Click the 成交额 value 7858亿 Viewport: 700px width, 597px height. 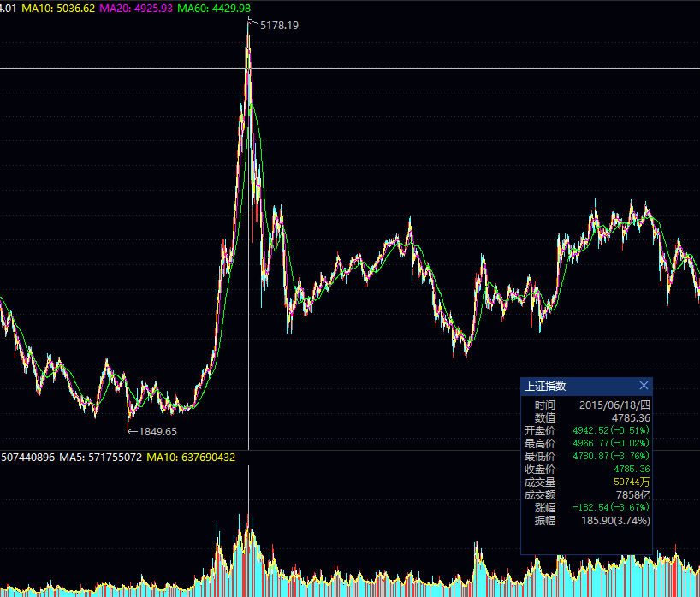pos(633,495)
